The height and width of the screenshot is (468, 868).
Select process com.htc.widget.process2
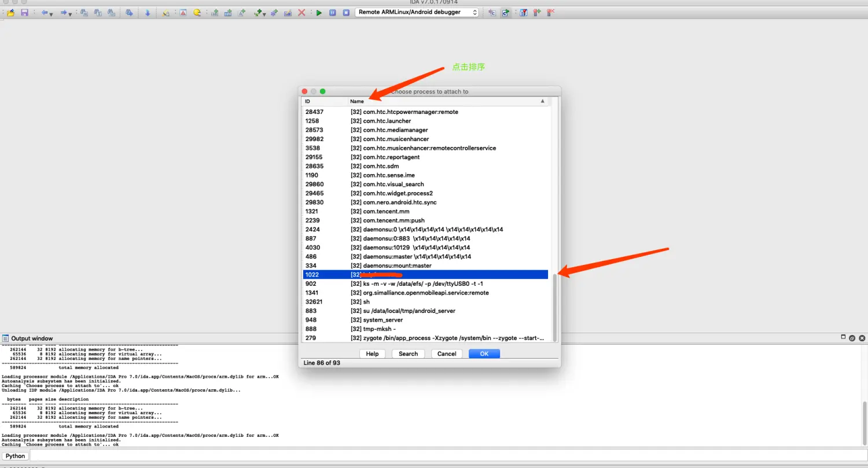[425, 193]
